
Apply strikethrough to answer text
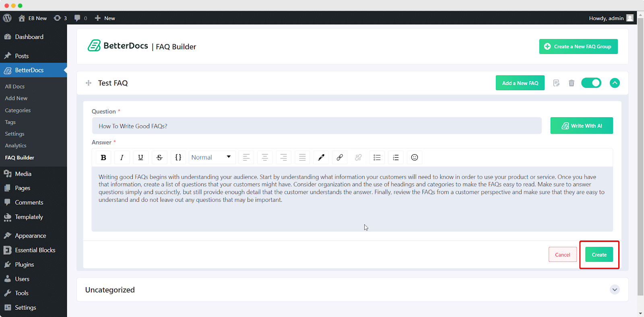tap(159, 157)
